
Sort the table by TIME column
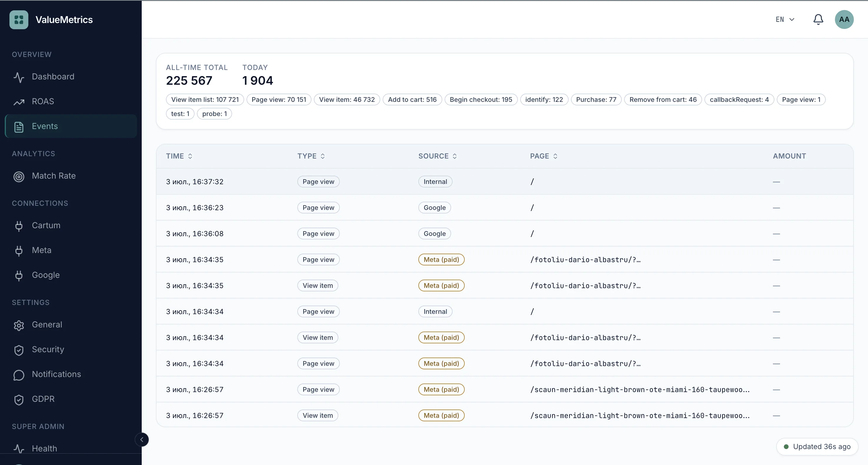tap(179, 156)
